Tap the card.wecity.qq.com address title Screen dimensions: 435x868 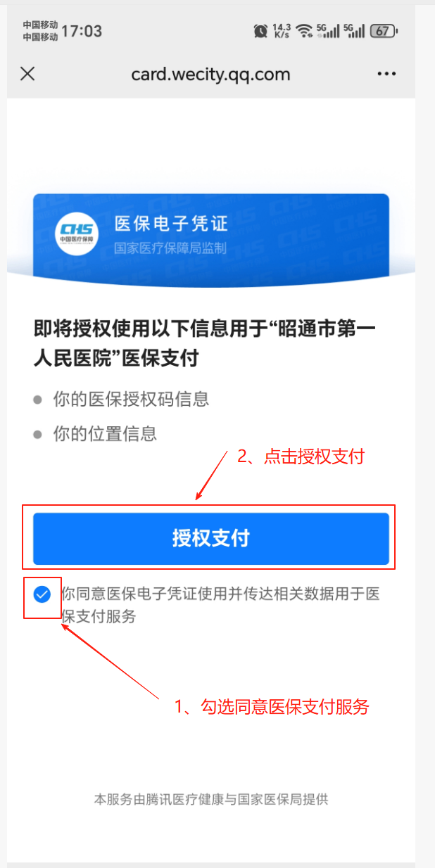click(210, 74)
